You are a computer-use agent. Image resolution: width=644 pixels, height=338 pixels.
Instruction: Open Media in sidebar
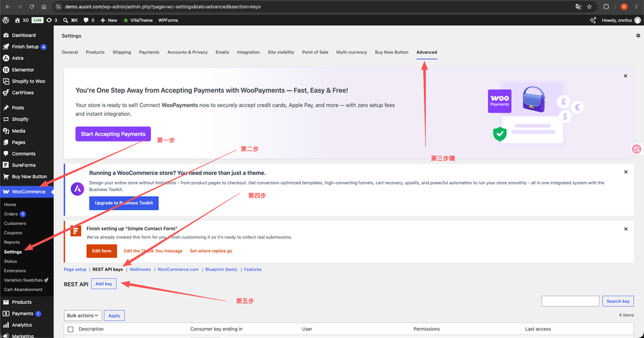click(x=18, y=131)
